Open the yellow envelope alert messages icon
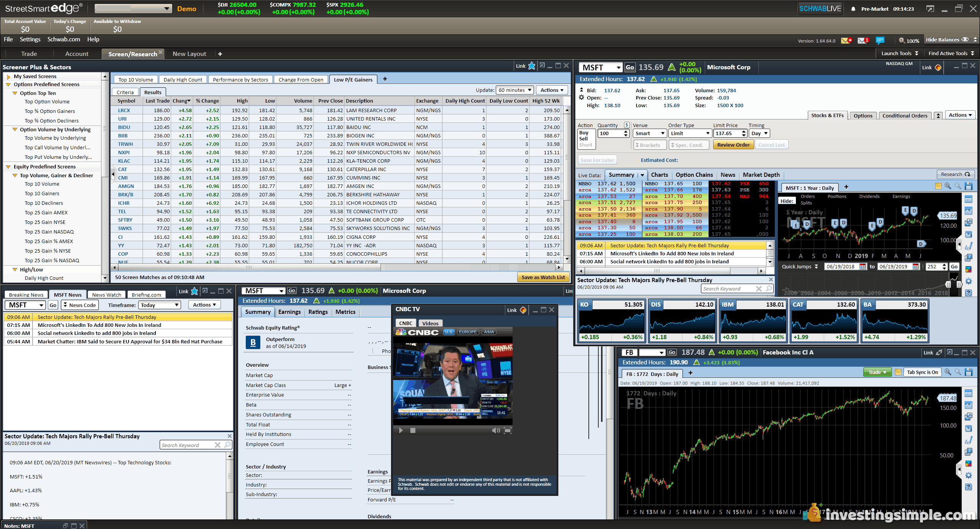The height and width of the screenshot is (529, 980). point(846,40)
